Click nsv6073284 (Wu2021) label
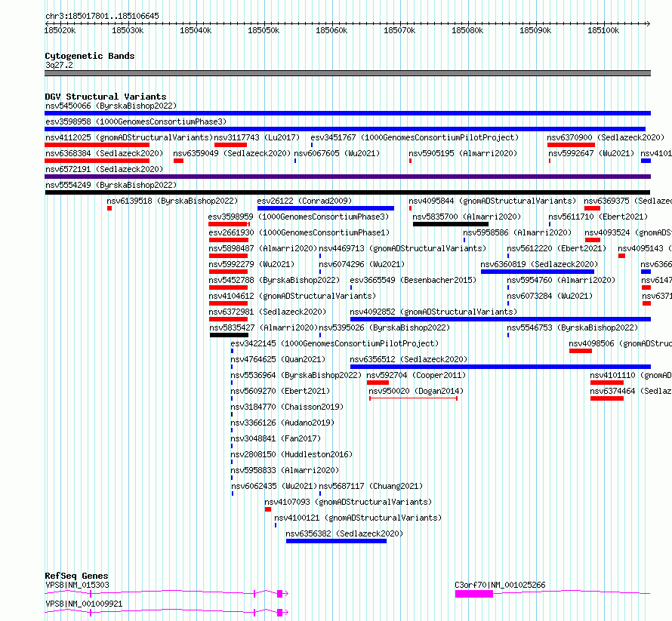 [x=550, y=296]
